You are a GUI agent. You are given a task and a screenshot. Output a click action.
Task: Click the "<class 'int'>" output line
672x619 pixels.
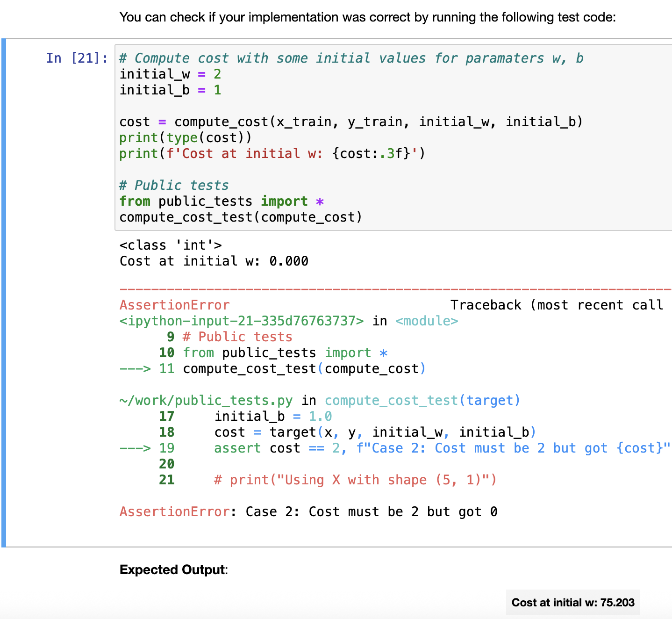[171, 245]
